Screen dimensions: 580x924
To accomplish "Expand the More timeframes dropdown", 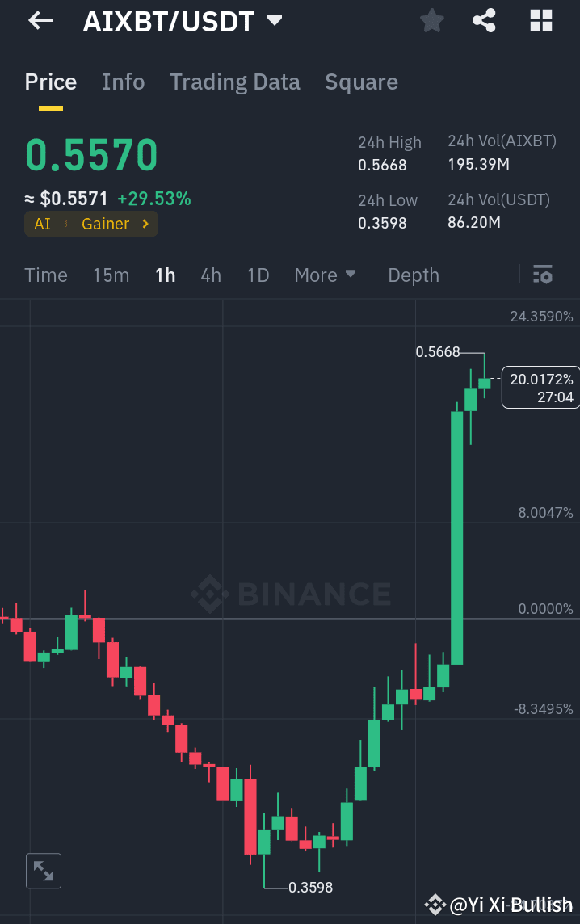I will pos(325,275).
